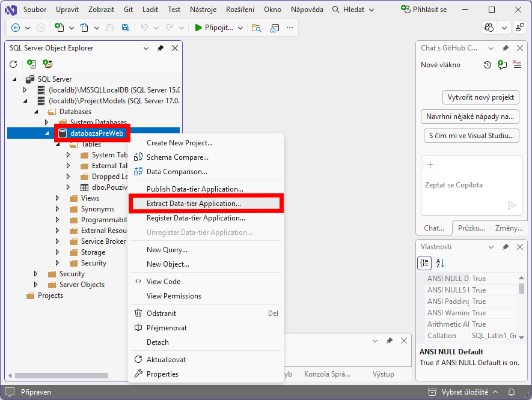
Task: Expand the MSSQLLocalDB server node
Action: pyautogui.click(x=25, y=90)
